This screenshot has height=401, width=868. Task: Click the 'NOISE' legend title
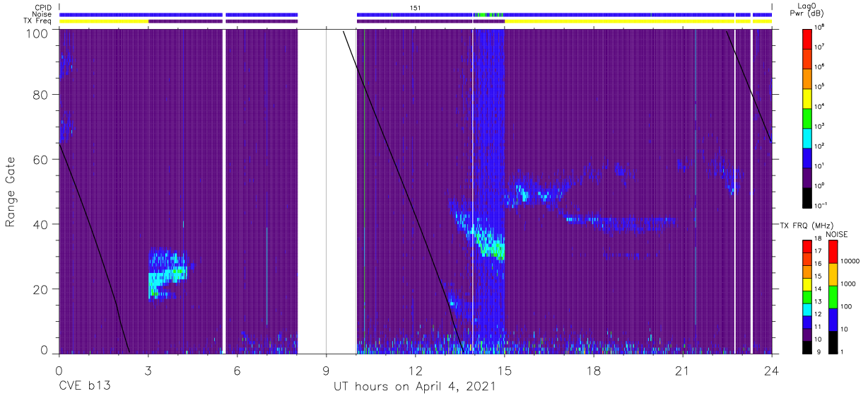coord(836,234)
